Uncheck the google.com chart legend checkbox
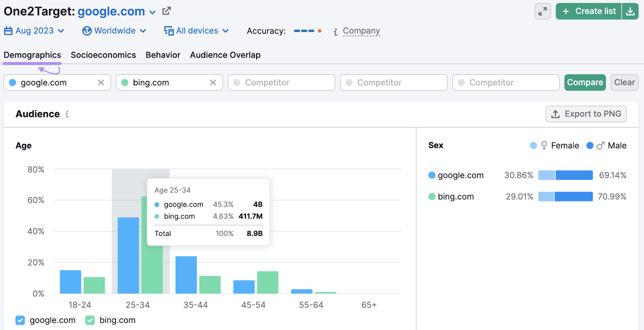This screenshot has height=330, width=644. (20, 320)
